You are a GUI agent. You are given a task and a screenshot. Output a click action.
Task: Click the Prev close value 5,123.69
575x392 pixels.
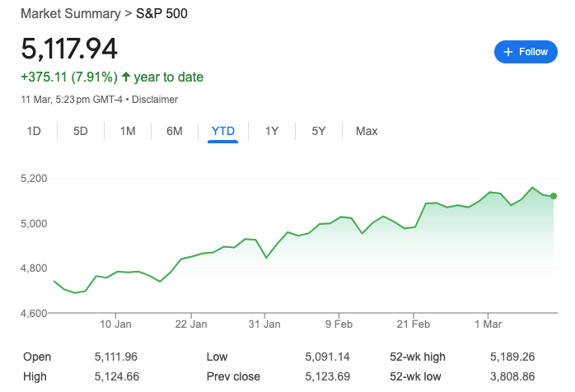coord(328,376)
